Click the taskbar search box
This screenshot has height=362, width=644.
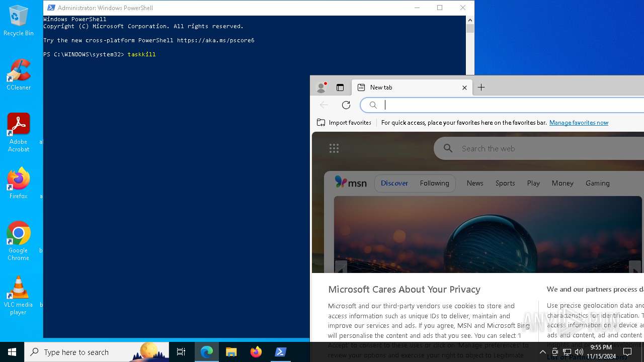coord(97,352)
